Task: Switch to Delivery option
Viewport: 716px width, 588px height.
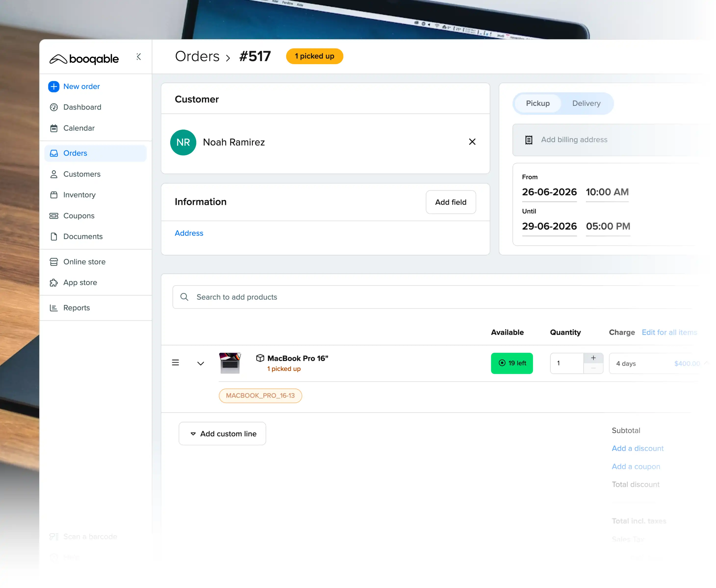Action: [x=586, y=103]
